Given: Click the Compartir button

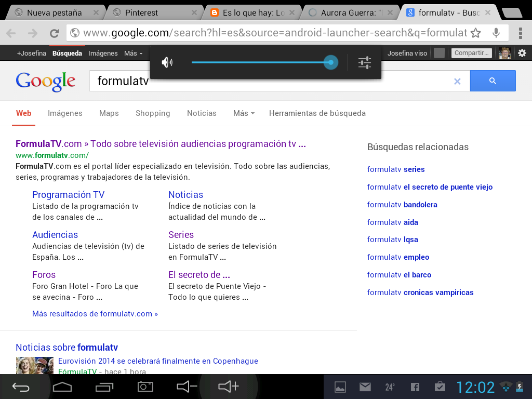Looking at the screenshot, I should tap(471, 53).
